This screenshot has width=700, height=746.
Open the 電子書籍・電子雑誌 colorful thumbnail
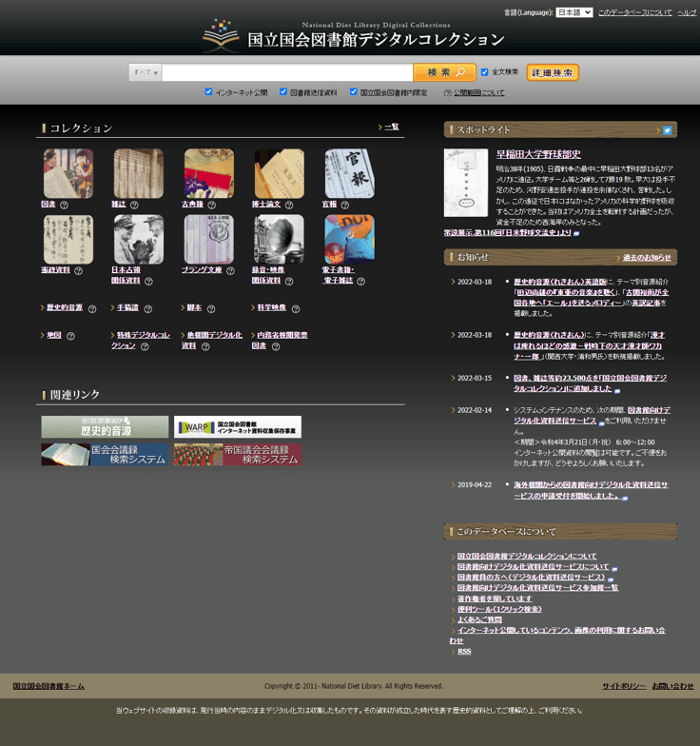pos(350,240)
